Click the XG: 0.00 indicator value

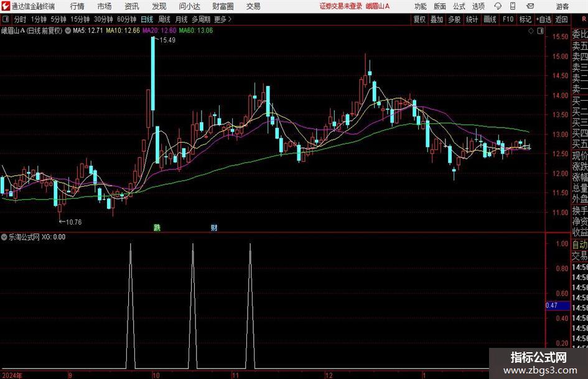(54, 237)
